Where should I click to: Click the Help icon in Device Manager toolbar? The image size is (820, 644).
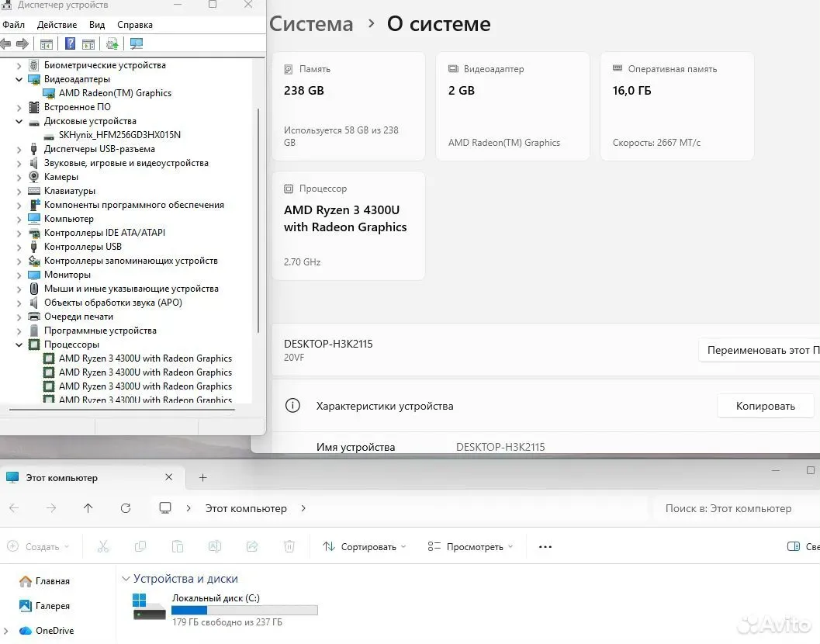coord(70,44)
